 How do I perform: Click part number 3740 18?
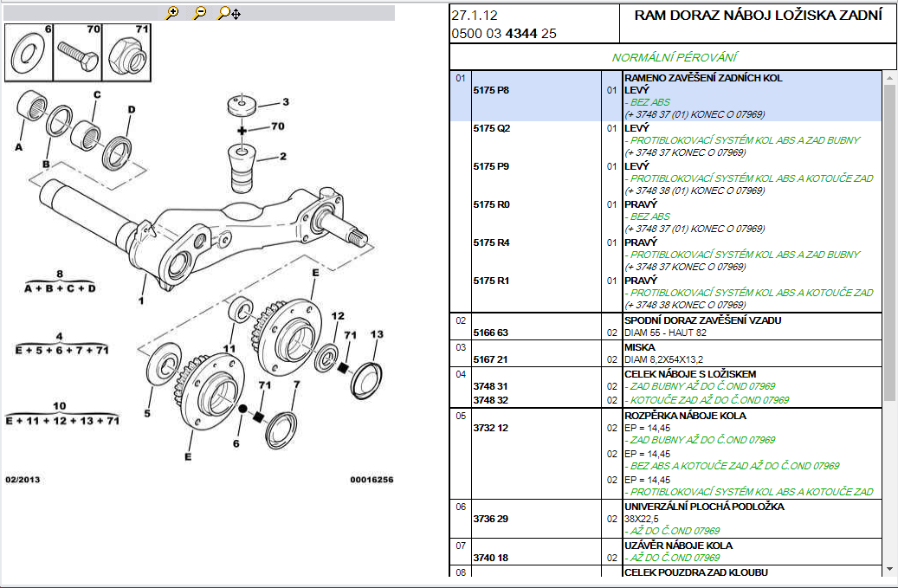point(490,558)
